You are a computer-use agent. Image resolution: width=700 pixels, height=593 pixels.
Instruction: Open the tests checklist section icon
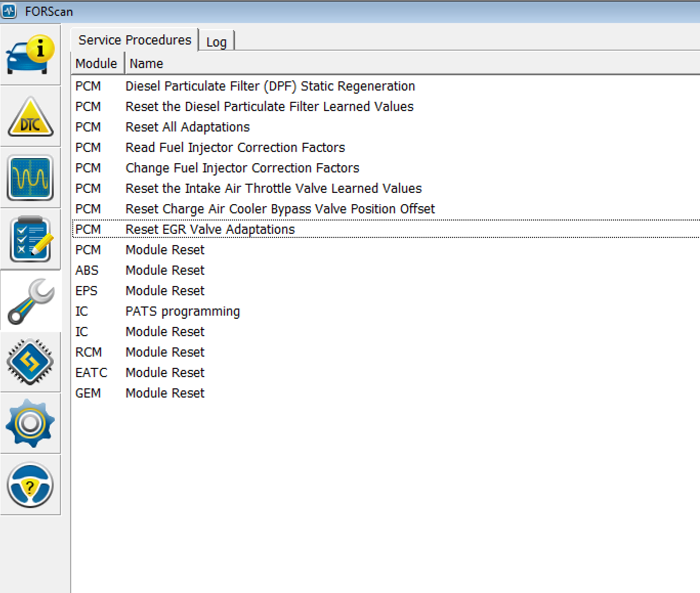[x=30, y=239]
